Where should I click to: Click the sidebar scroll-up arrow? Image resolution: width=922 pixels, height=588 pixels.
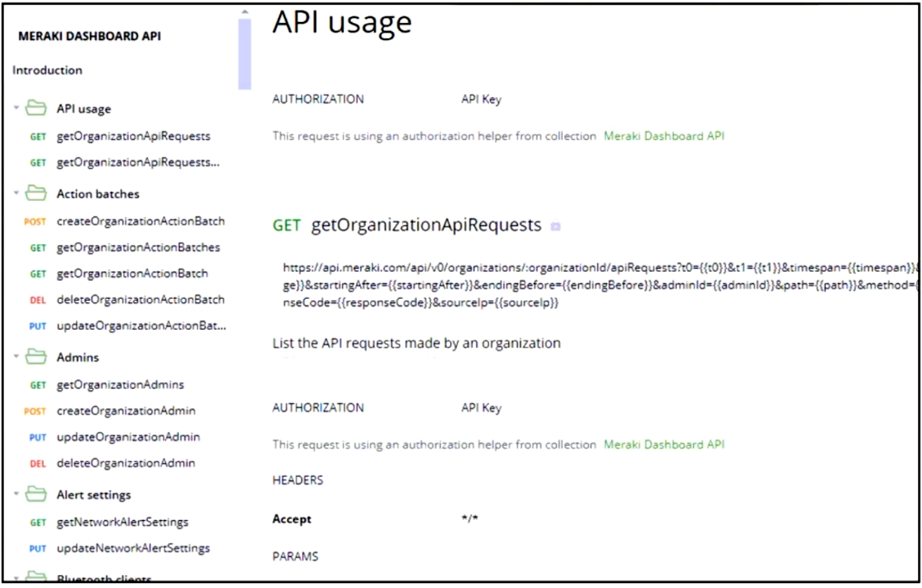pyautogui.click(x=244, y=11)
